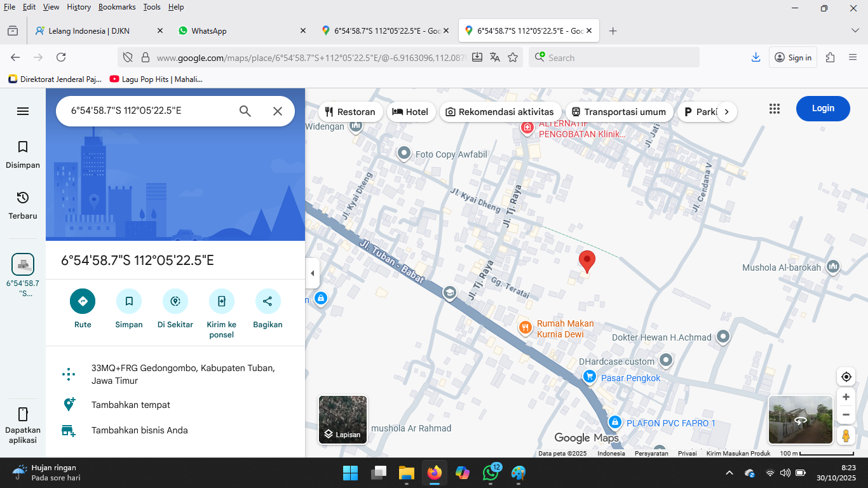This screenshot has width=868, height=488.
Task: Click the Simpan bookmark button
Action: pos(129,301)
